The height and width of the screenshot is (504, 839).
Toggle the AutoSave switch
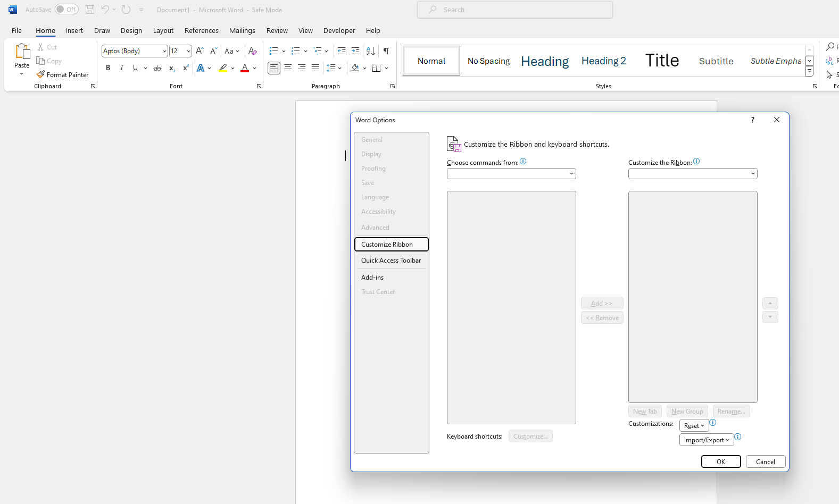[x=67, y=10]
